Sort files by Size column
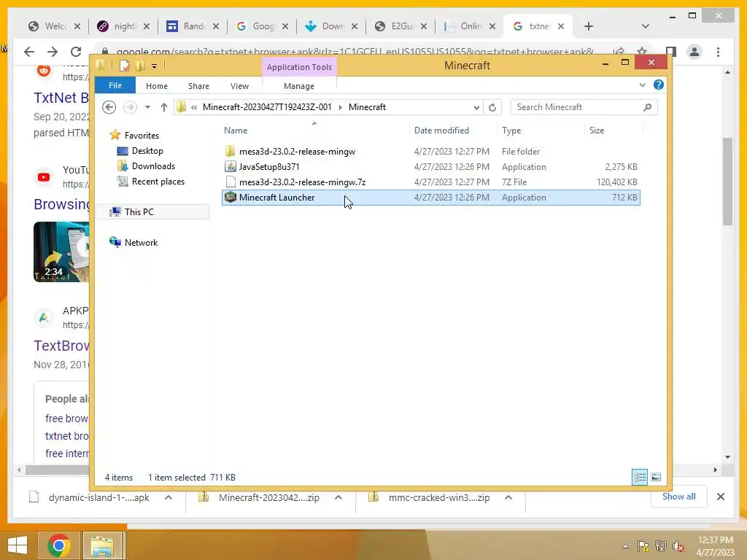The image size is (747, 560). [x=614, y=130]
